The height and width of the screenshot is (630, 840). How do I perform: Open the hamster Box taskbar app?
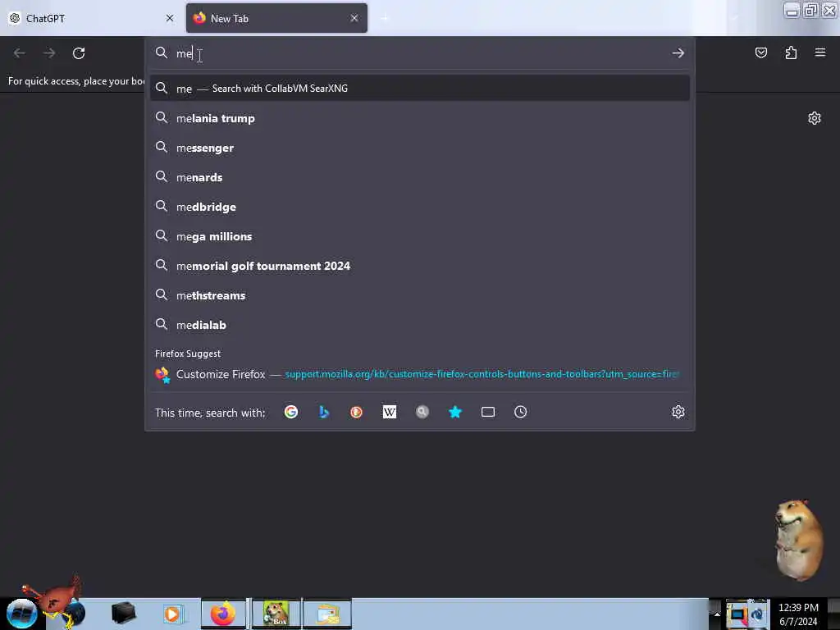click(x=276, y=614)
